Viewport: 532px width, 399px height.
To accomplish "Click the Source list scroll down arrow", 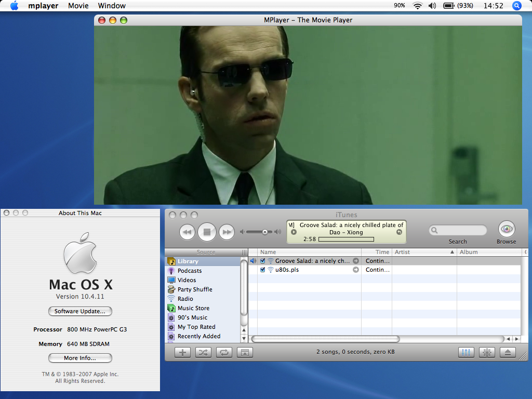I will [244, 338].
